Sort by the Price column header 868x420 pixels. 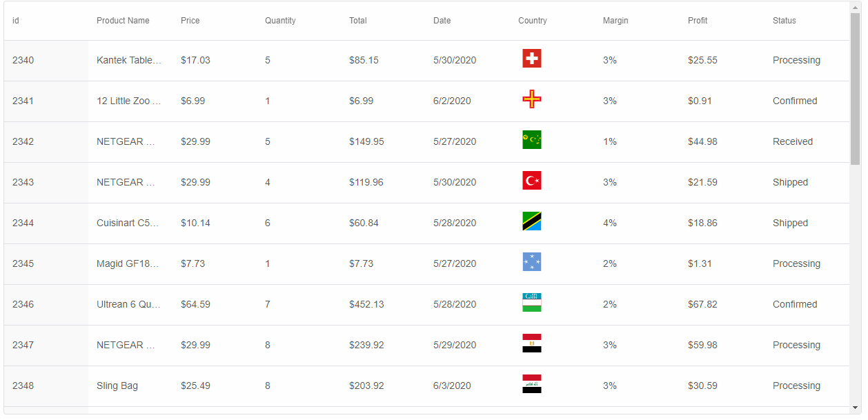tap(190, 21)
